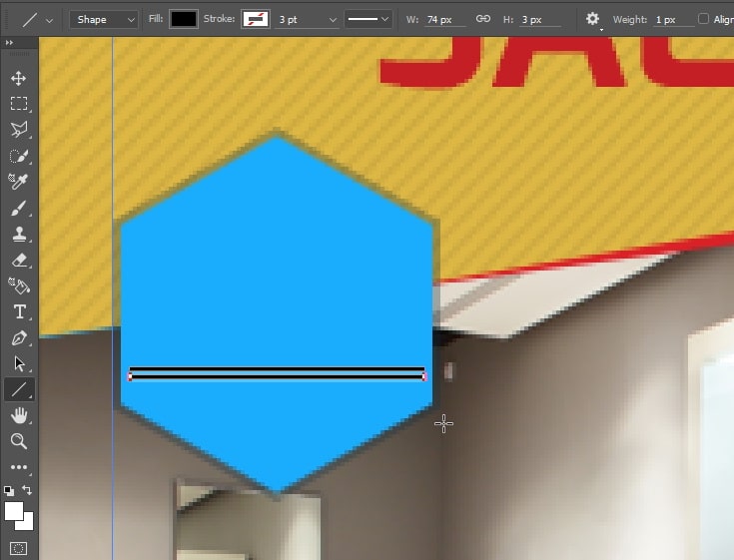Select the Brush tool
This screenshot has width=734, height=560.
[x=19, y=208]
